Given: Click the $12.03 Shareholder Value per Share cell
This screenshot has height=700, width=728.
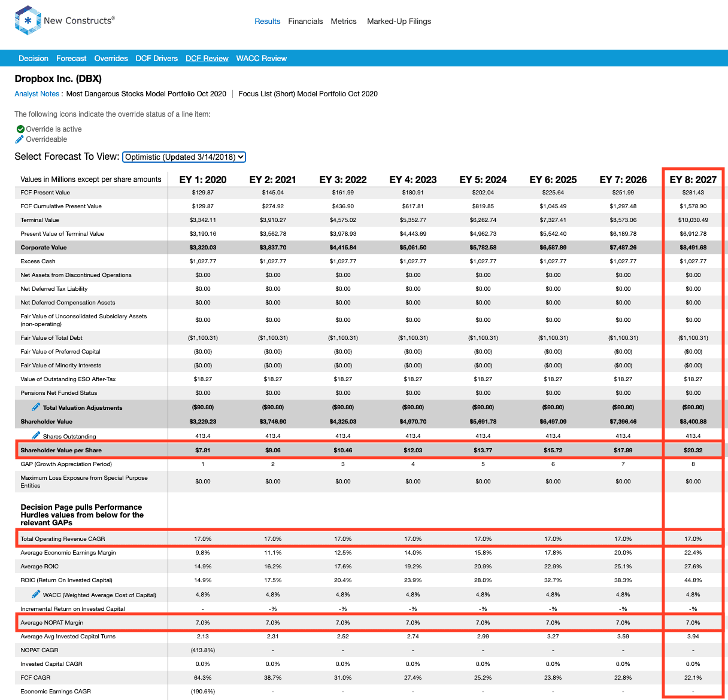Looking at the screenshot, I should [x=413, y=451].
